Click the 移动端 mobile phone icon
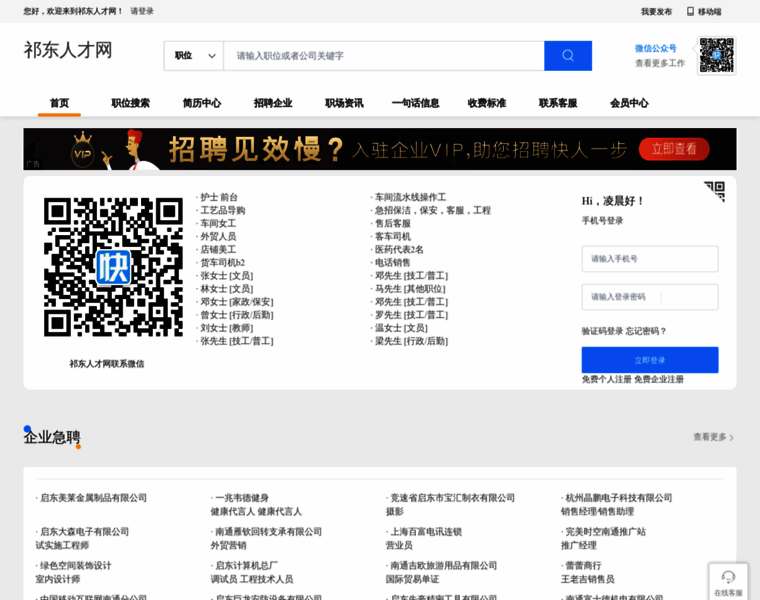 pyautogui.click(x=690, y=11)
